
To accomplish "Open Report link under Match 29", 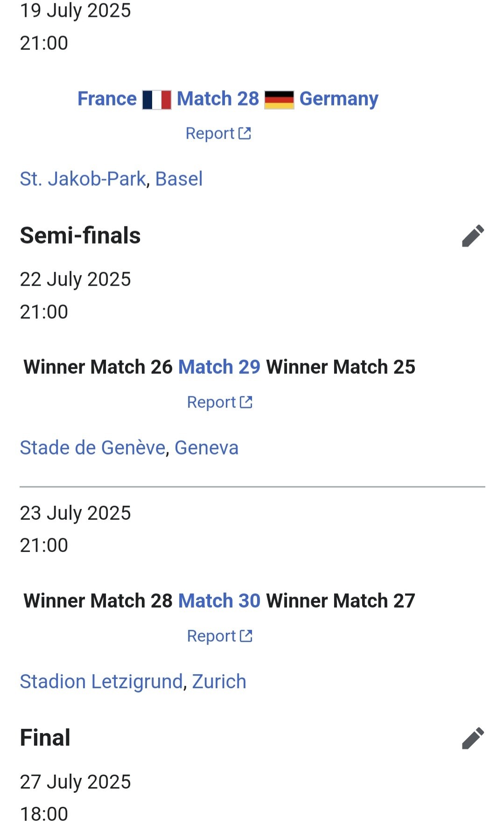I will coord(220,402).
